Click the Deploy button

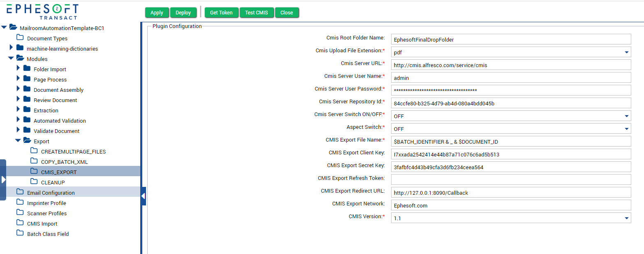click(x=183, y=13)
